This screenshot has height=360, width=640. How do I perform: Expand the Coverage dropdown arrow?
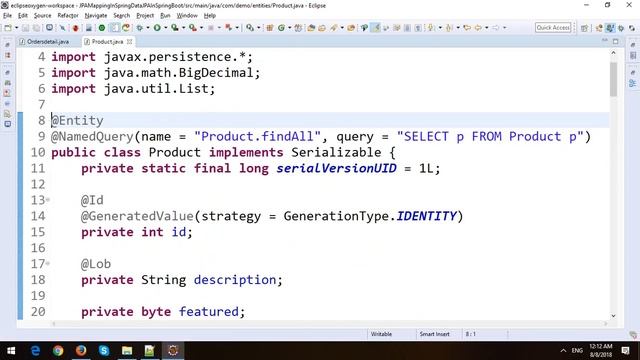pyautogui.click(x=184, y=28)
